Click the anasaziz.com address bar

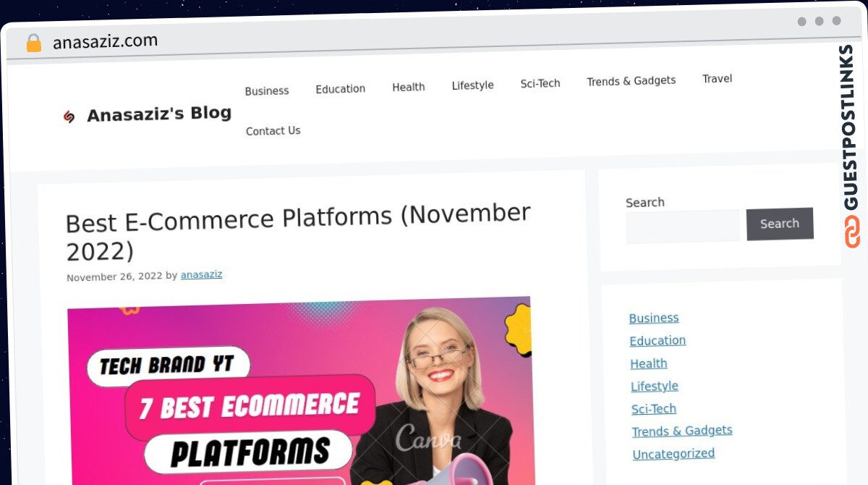coord(105,42)
